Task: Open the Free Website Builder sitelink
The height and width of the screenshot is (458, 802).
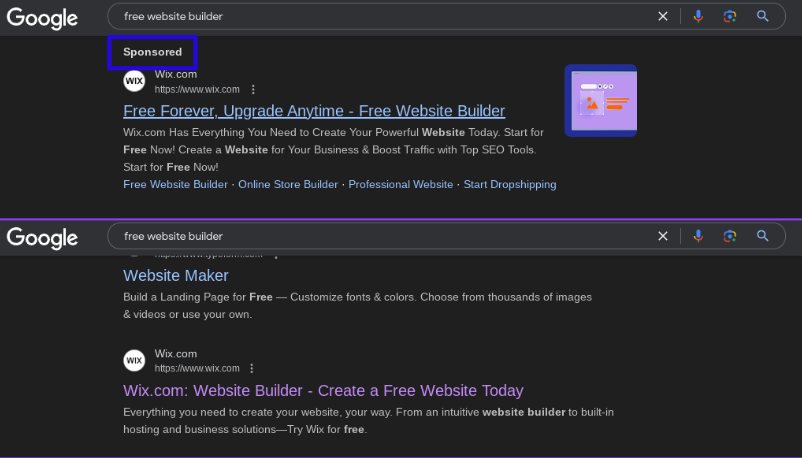Action: pyautogui.click(x=175, y=184)
